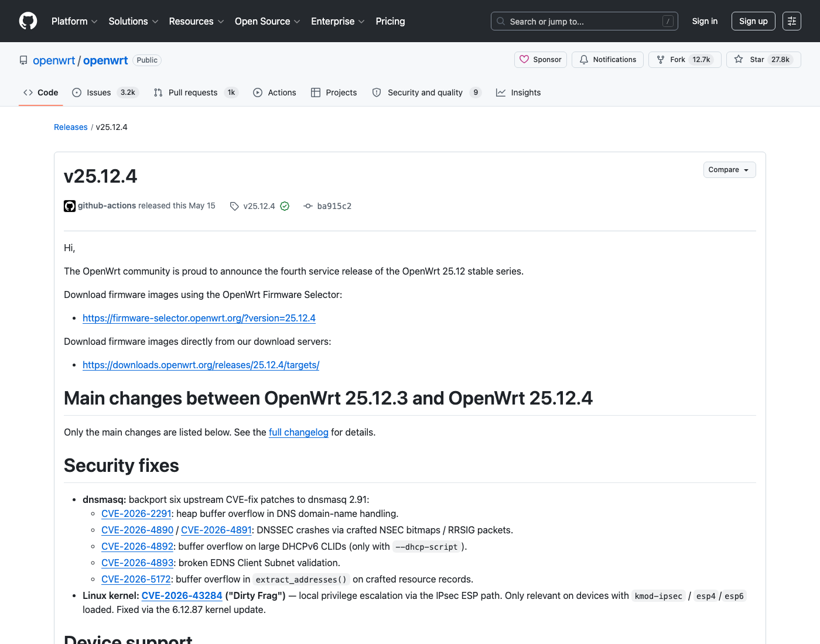
Task: Open the openwrt organization link
Action: 54,60
